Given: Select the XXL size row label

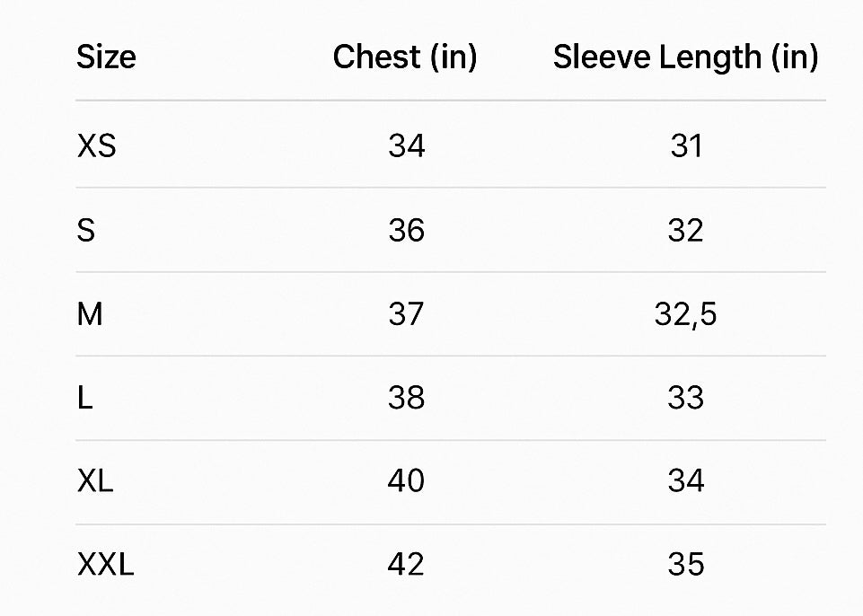Looking at the screenshot, I should [105, 564].
